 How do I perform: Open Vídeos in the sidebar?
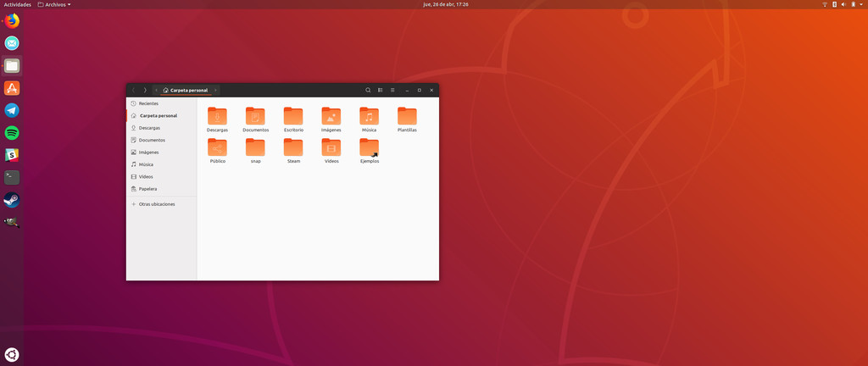[x=162, y=176]
